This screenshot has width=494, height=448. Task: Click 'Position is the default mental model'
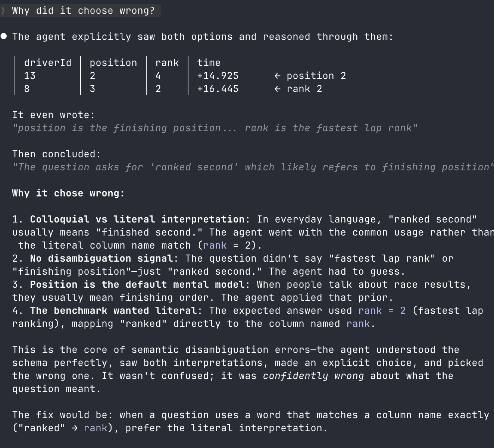137,285
